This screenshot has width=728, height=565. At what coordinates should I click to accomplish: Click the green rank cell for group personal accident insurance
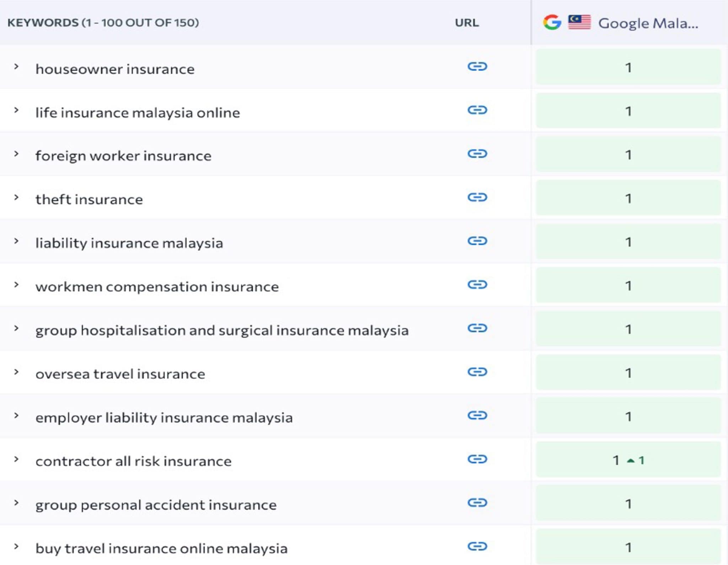(x=629, y=504)
